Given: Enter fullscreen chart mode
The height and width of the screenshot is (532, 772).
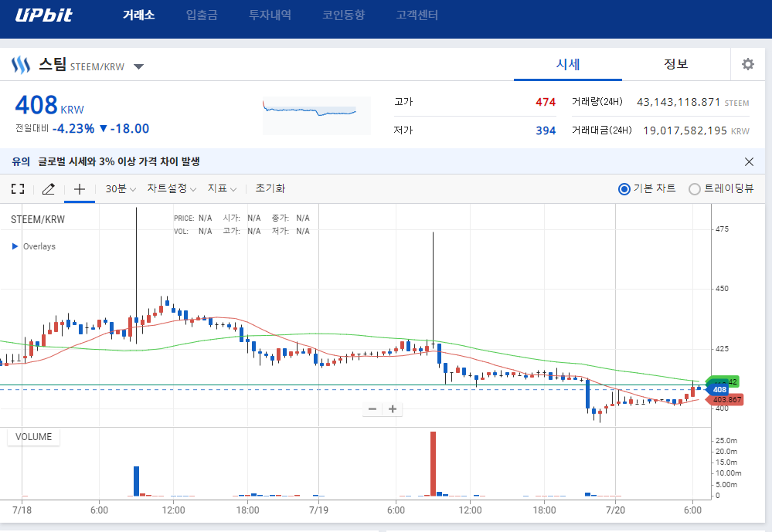Looking at the screenshot, I should coord(18,188).
